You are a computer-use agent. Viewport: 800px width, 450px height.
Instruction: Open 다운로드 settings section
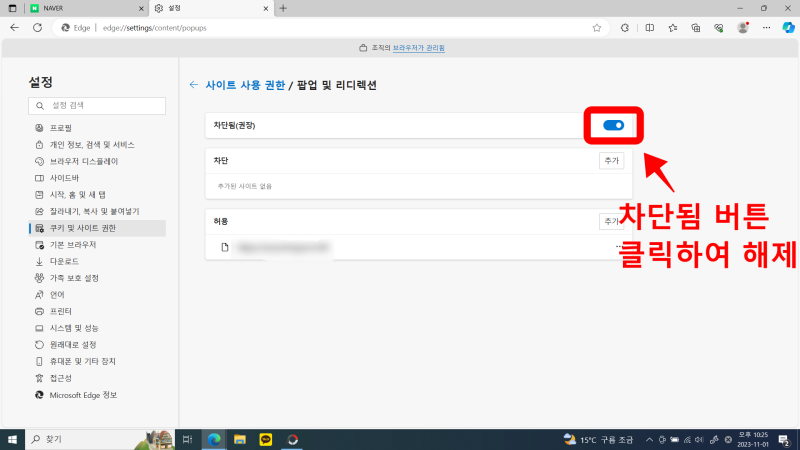97,261
